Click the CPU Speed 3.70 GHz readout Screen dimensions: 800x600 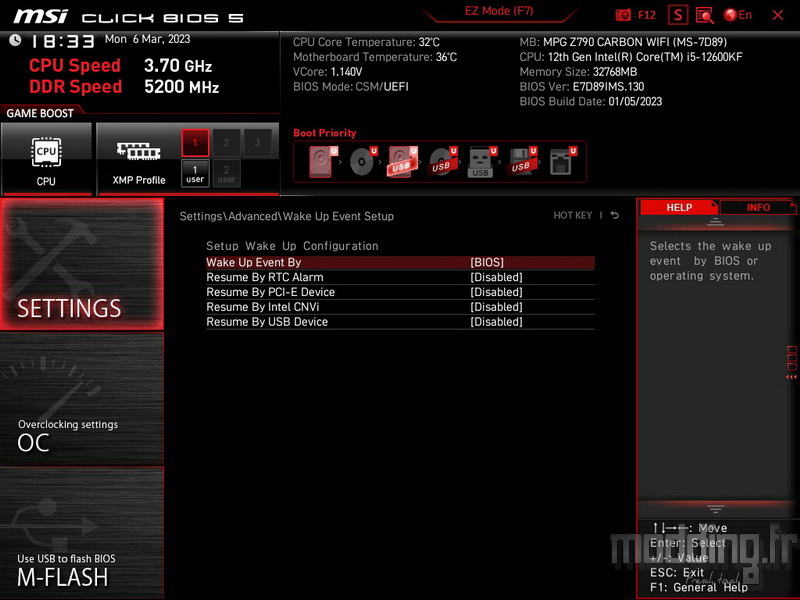pyautogui.click(x=120, y=65)
